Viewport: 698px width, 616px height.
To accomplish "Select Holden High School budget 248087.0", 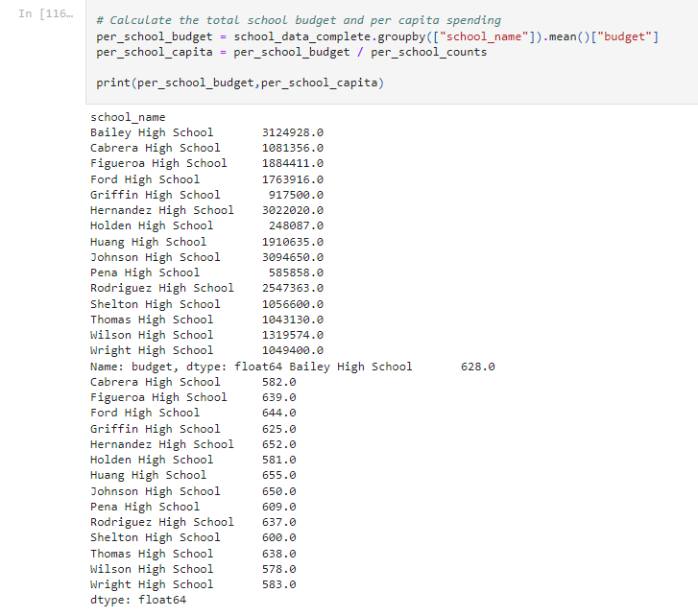I will pos(296,225).
